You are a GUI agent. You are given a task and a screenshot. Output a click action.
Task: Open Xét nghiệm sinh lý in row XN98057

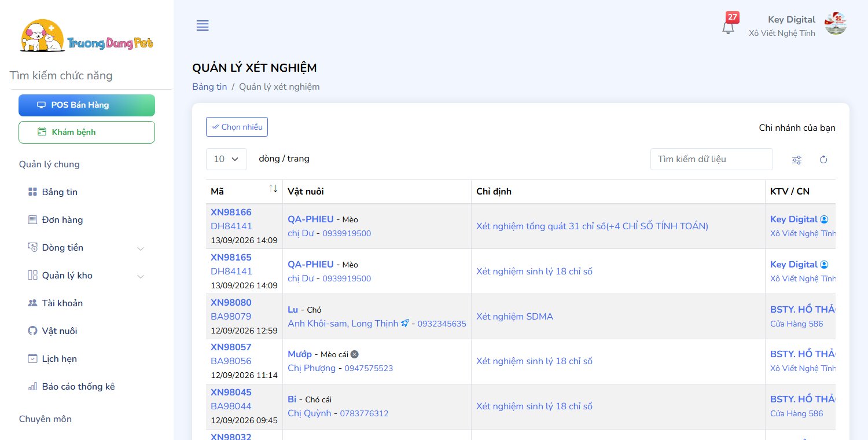tap(534, 361)
